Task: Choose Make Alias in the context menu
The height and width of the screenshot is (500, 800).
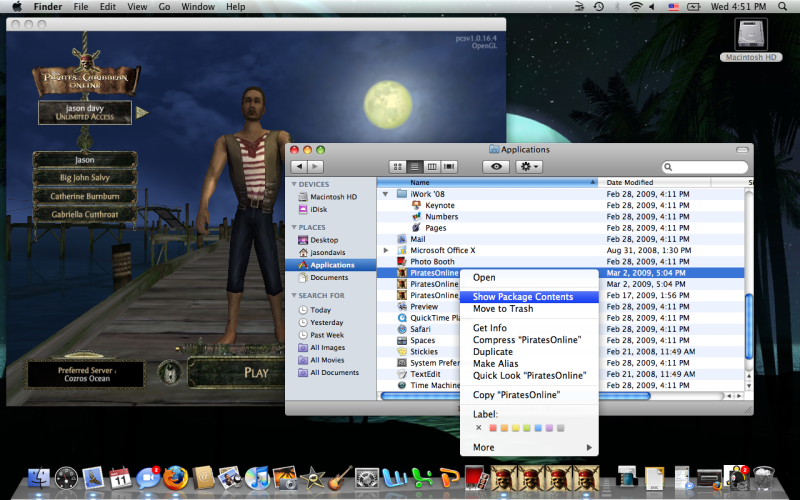Action: (x=529, y=363)
